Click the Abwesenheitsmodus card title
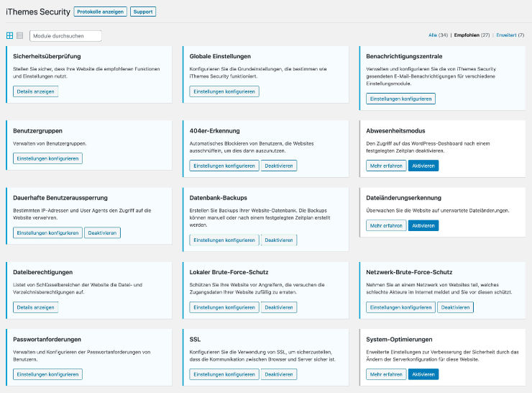 [x=395, y=131]
